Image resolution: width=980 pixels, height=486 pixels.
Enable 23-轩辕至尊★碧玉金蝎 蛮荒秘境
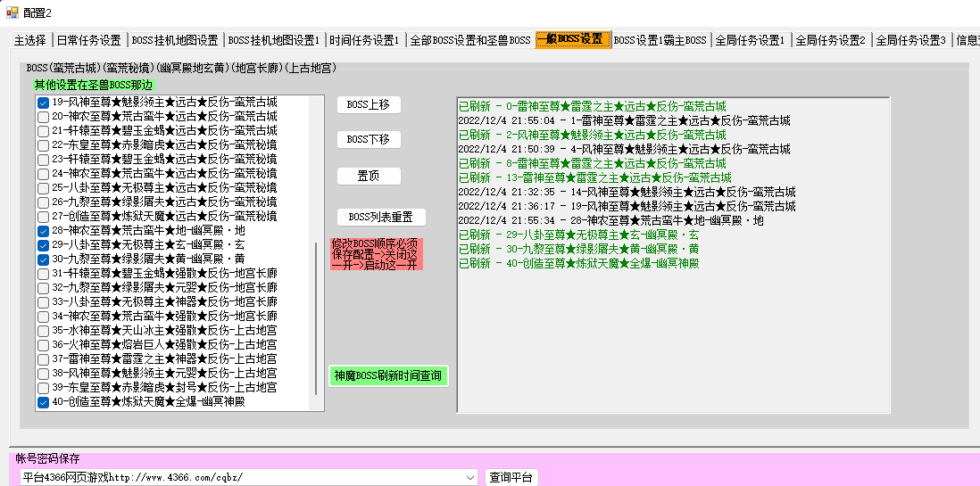point(43,160)
